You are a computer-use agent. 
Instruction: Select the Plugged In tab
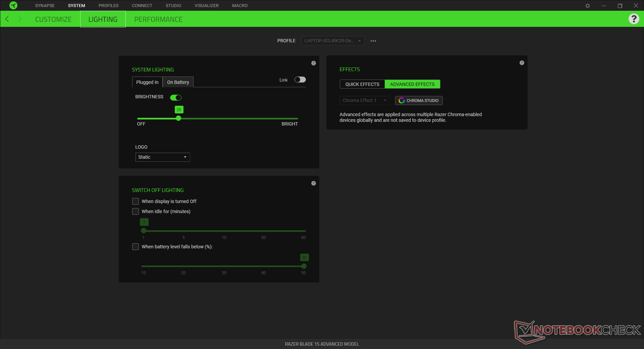coord(147,82)
